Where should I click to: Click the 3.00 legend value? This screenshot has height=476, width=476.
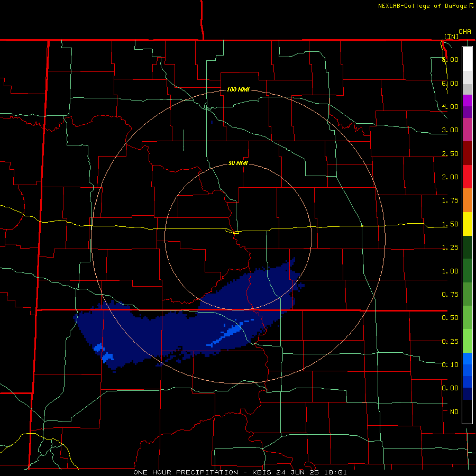[450, 130]
